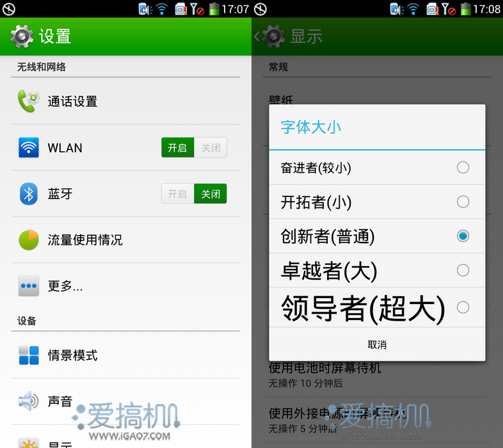Choose 领导者(超大) font size option

coord(377,307)
